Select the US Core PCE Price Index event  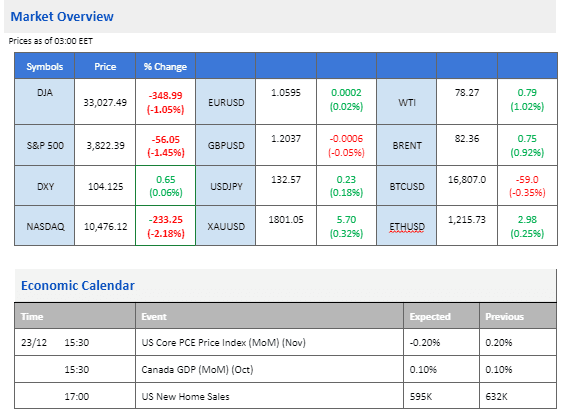223,342
